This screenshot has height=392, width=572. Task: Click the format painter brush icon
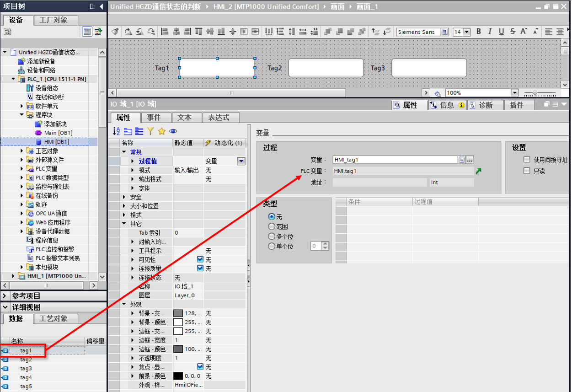point(115,32)
